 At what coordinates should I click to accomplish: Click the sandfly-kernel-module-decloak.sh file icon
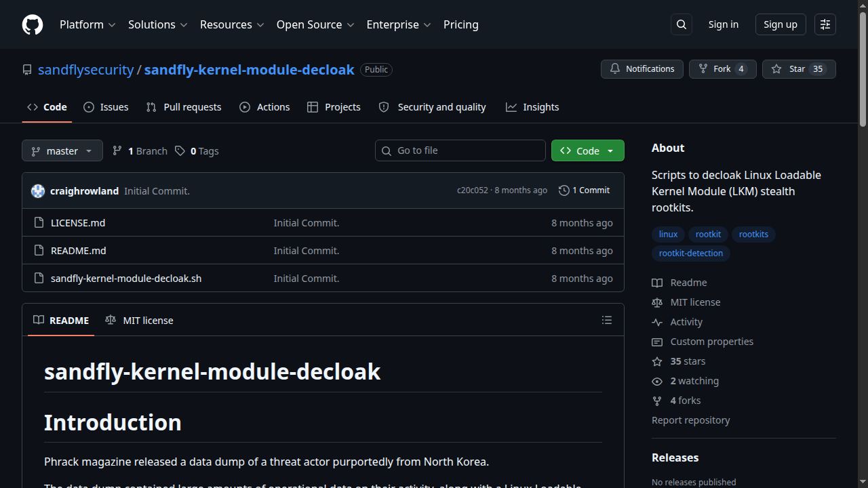(x=39, y=279)
